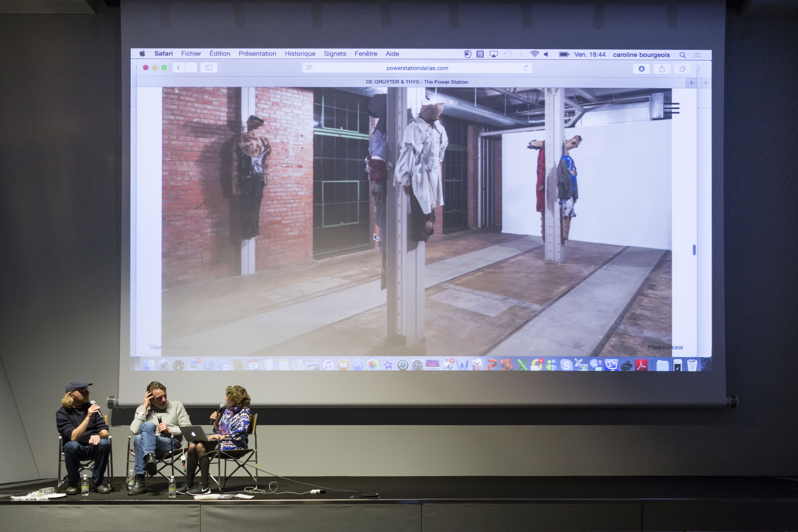
Task: Open the Présentation menu
Action: [257, 54]
